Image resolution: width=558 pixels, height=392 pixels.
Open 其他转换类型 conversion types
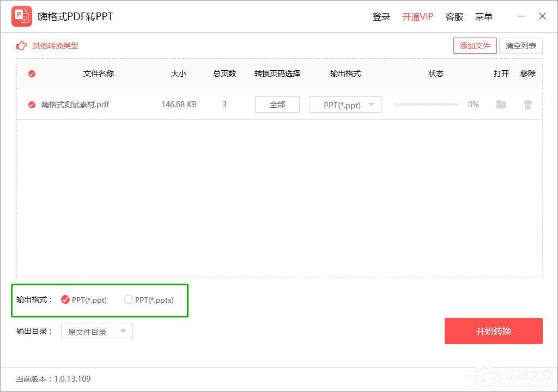point(54,46)
